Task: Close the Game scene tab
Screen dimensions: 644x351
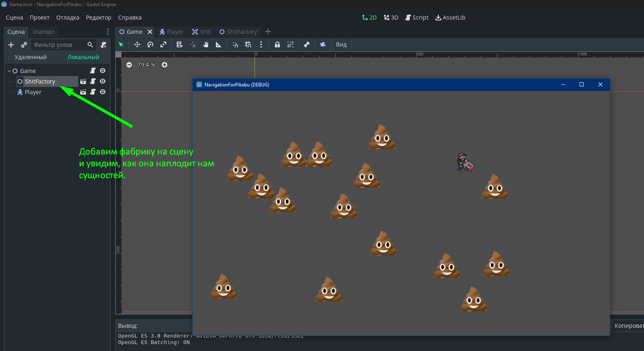Action: (150, 32)
